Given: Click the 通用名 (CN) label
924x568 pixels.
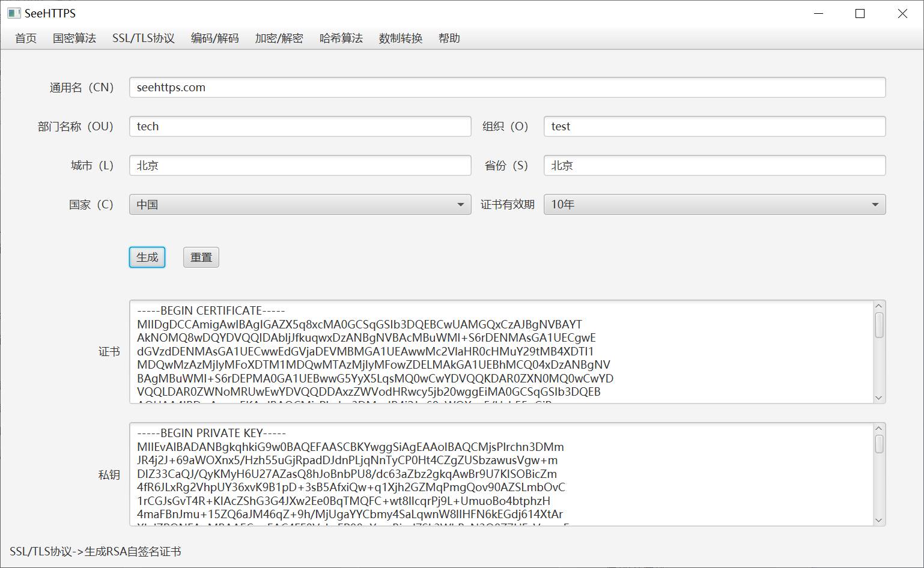Looking at the screenshot, I should click(x=82, y=88).
